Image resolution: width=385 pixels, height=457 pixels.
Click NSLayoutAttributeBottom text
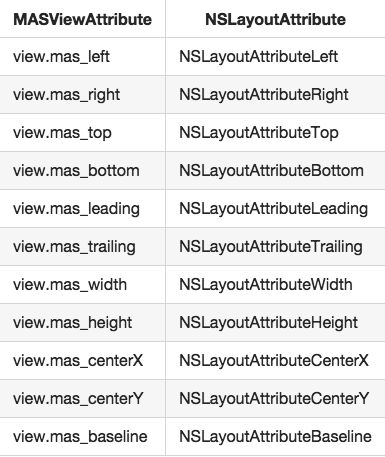point(272,171)
